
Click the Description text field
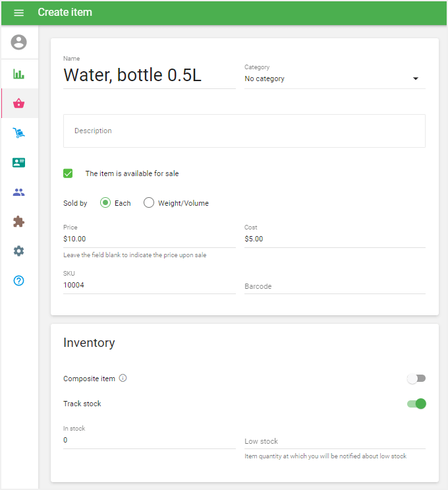point(244,131)
